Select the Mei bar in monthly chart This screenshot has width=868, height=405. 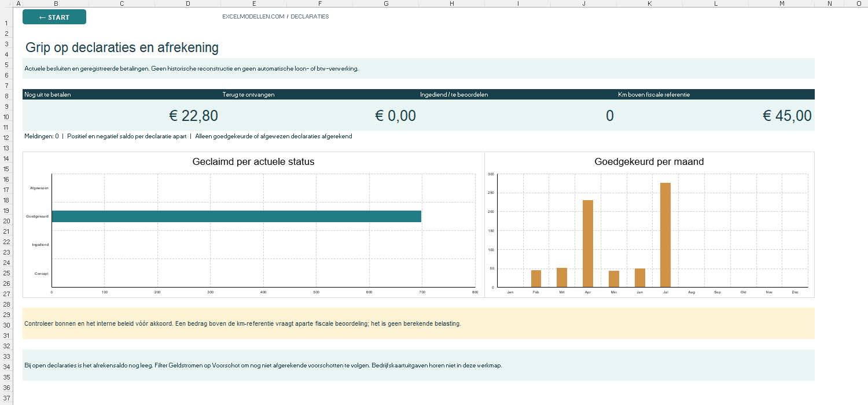click(x=614, y=279)
